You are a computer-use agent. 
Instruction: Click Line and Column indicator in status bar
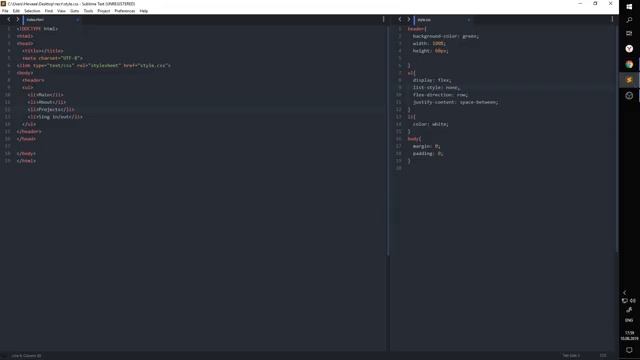[26, 356]
